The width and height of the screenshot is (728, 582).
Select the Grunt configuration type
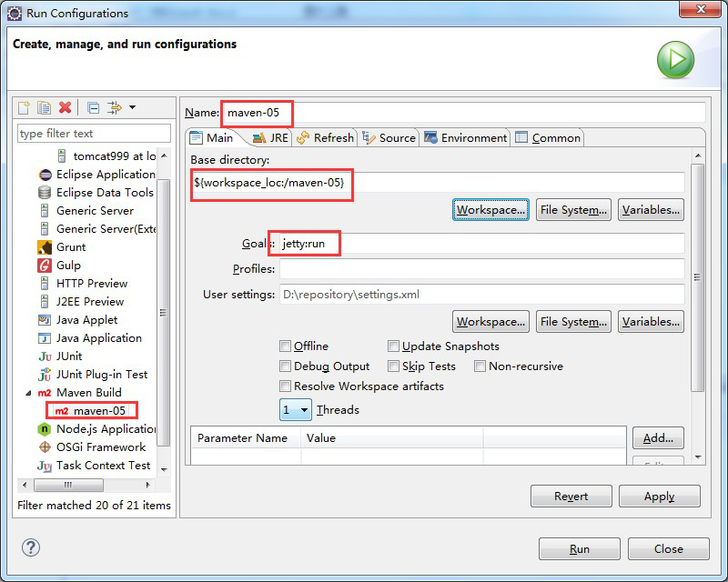pyautogui.click(x=70, y=246)
